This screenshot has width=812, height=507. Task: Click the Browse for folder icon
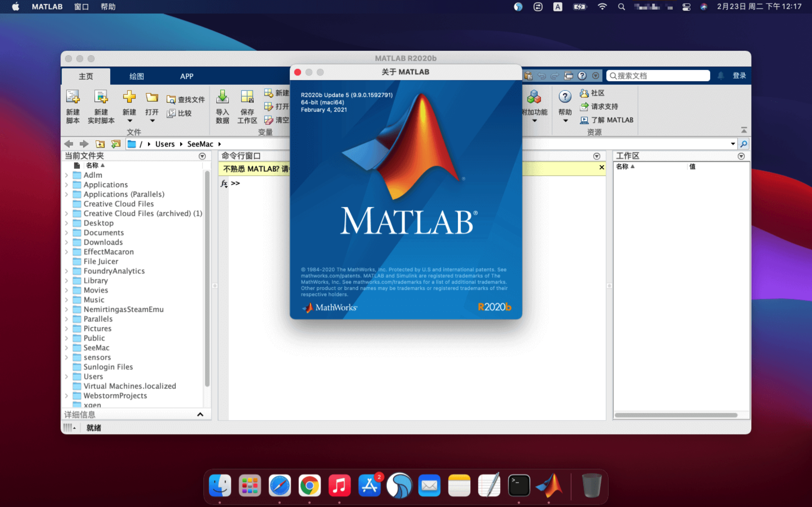coord(116,144)
